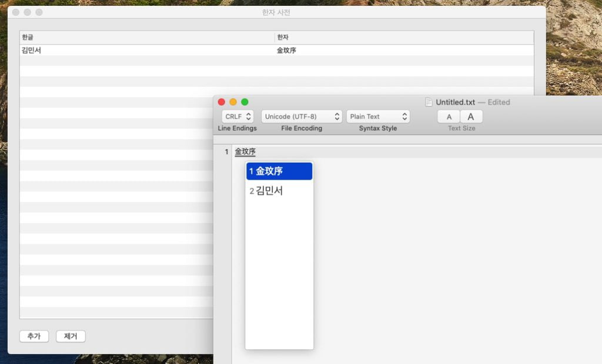Click the 한자 사전 window title

point(276,12)
